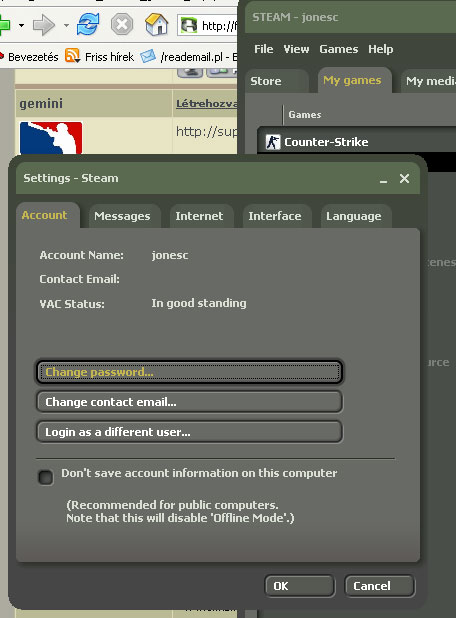Screen dimensions: 456x618
Task: Click the Counter-Strike game icon
Action: tap(272, 142)
